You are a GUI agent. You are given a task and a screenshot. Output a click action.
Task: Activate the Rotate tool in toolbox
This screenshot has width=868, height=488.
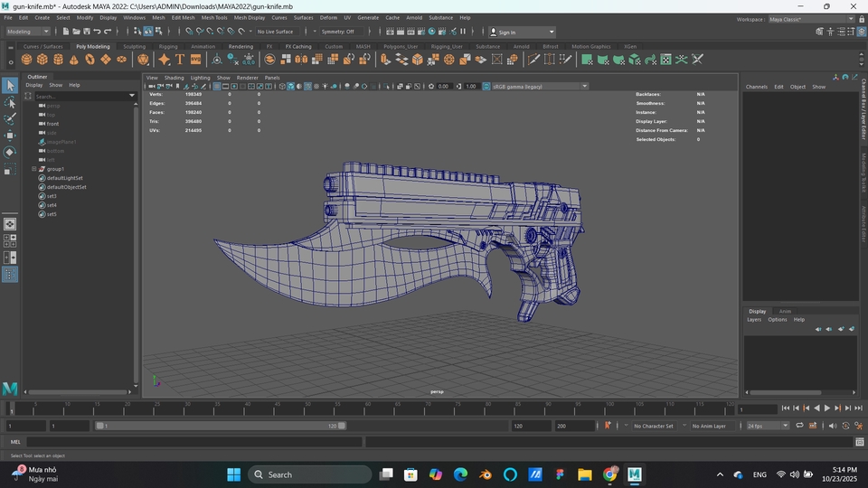click(10, 152)
